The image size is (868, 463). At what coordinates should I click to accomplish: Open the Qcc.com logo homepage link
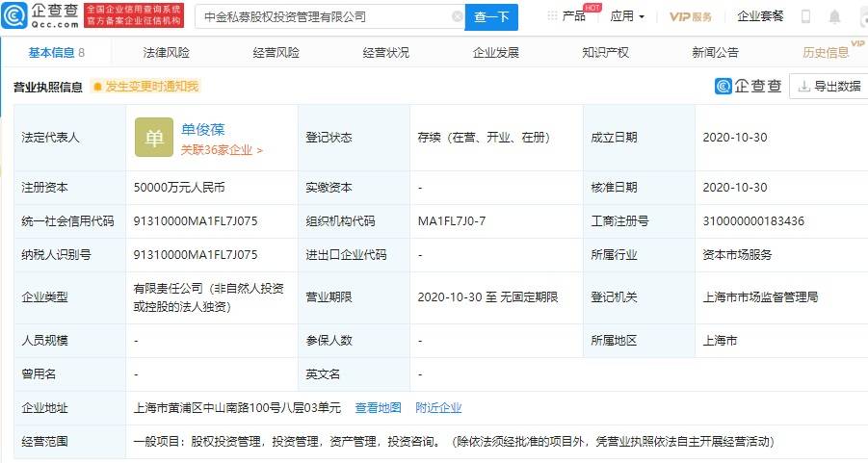point(39,15)
